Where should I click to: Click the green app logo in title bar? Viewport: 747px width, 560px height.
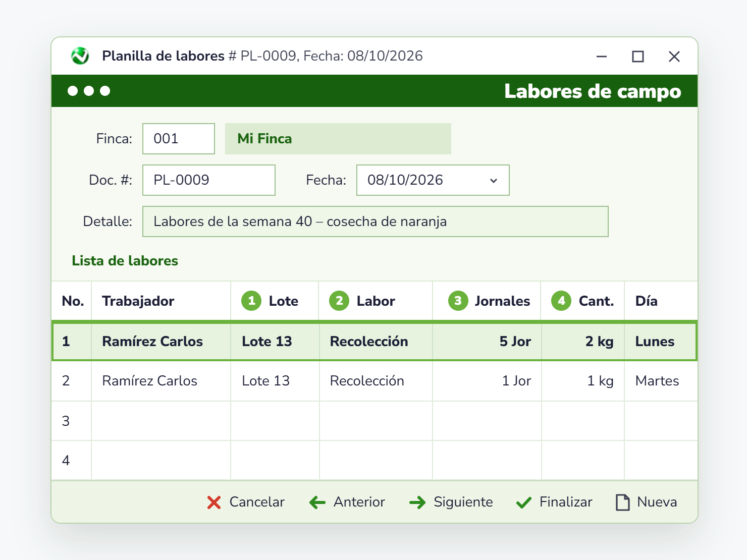(80, 56)
